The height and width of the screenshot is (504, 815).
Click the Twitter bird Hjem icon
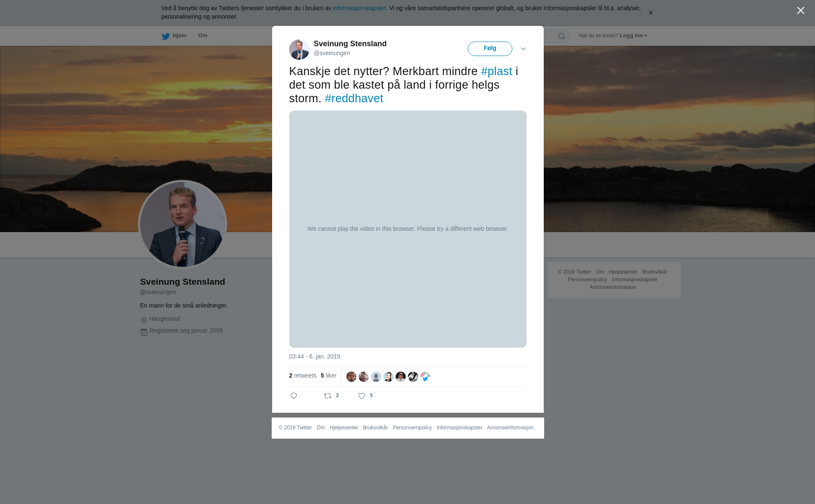point(166,36)
